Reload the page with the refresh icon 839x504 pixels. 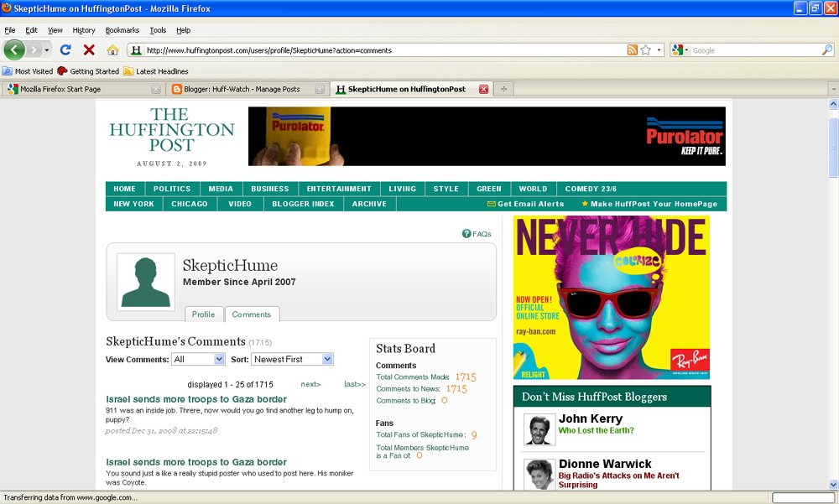65,49
